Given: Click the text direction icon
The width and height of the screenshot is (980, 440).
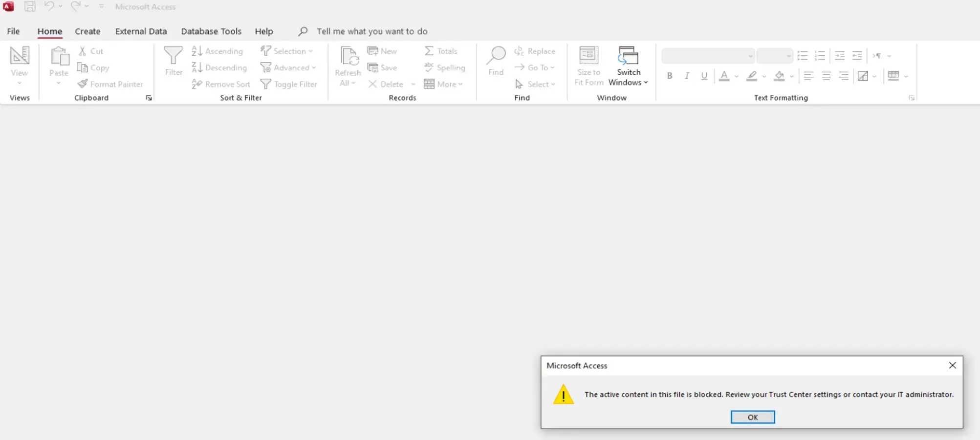Looking at the screenshot, I should [x=877, y=56].
